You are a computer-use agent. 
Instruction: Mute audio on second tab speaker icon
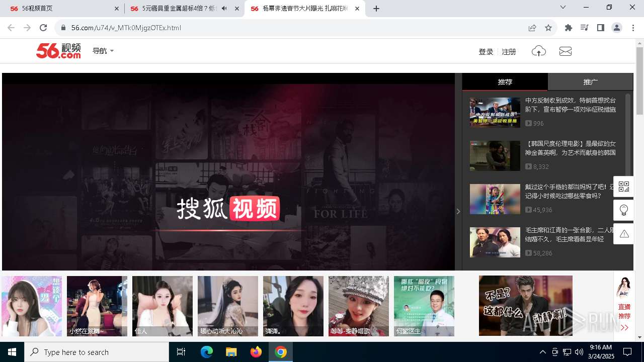(x=224, y=9)
